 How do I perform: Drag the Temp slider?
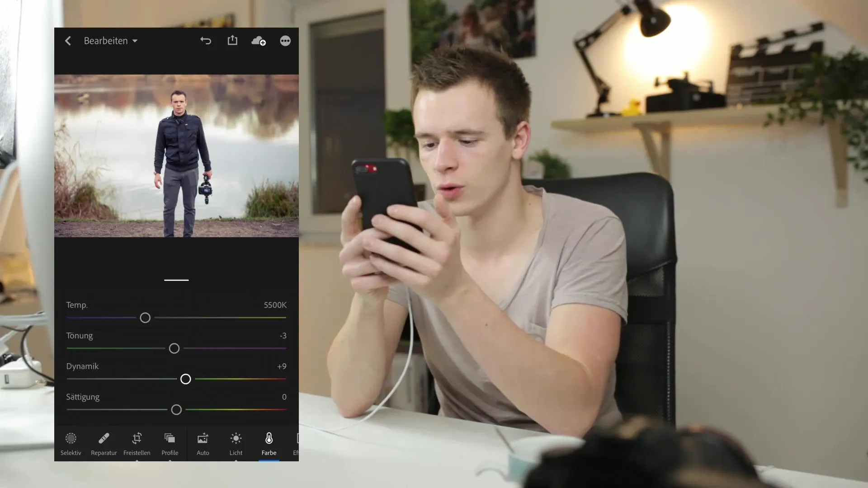click(145, 318)
